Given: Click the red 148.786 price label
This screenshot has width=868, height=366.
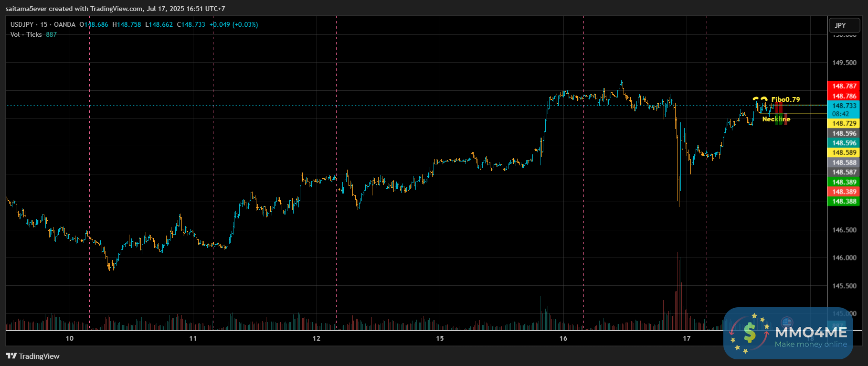Looking at the screenshot, I should (844, 96).
